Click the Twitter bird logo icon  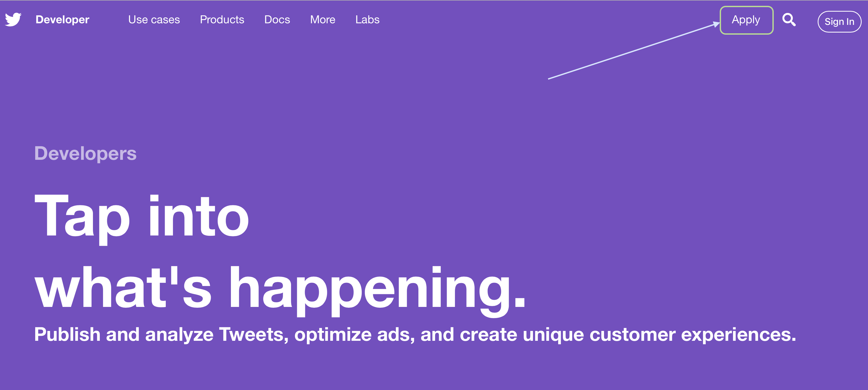[x=13, y=20]
